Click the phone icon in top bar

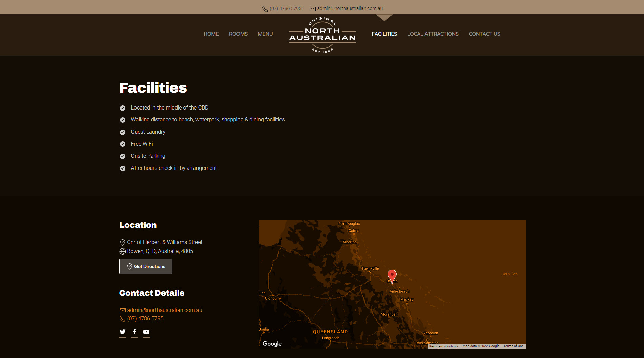pyautogui.click(x=265, y=9)
